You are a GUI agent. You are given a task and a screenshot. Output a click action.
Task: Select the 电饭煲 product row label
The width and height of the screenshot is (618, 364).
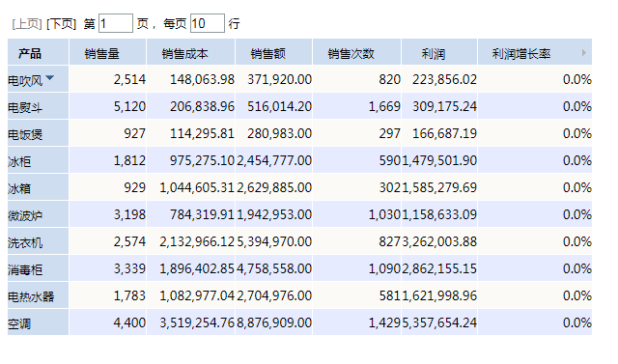coord(25,135)
